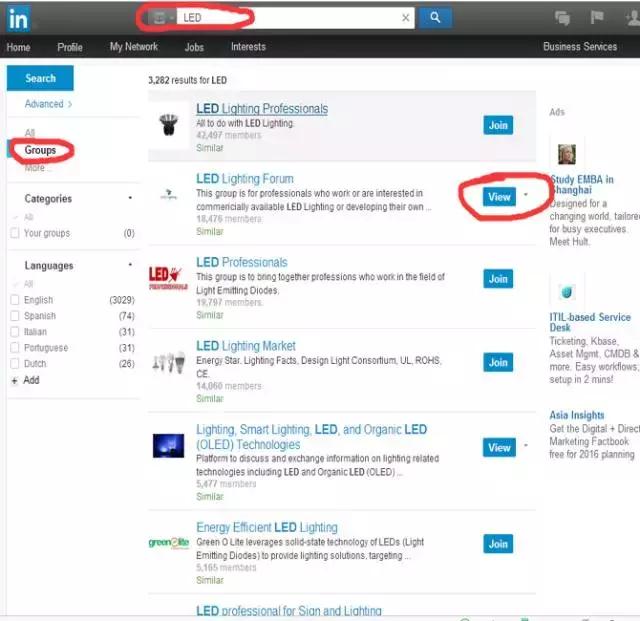
Task: Click the Study EMBA in Shanghai ad photo
Action: [x=567, y=154]
